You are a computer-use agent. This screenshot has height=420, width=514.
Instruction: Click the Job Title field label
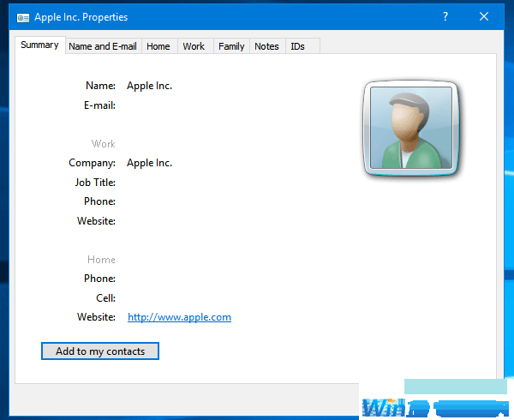(95, 183)
